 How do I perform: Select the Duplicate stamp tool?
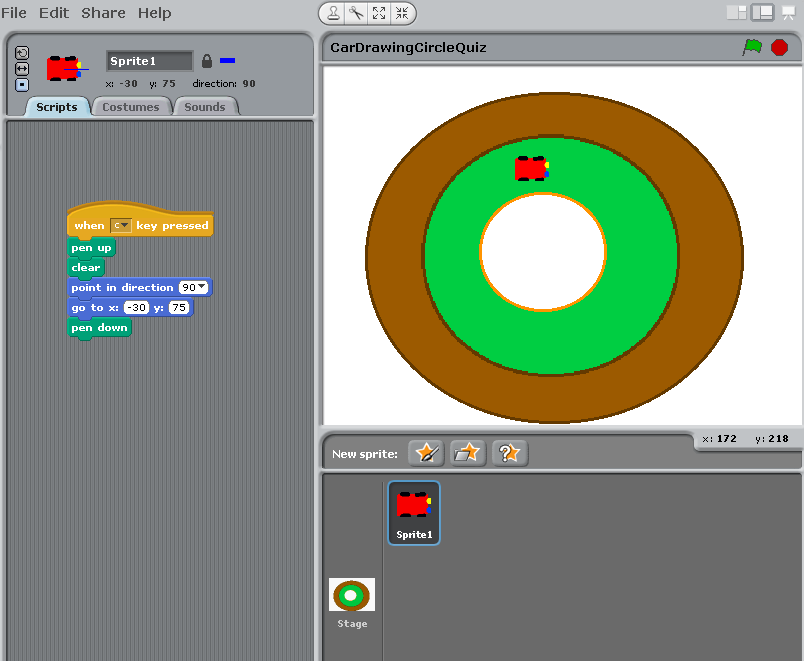pos(333,13)
